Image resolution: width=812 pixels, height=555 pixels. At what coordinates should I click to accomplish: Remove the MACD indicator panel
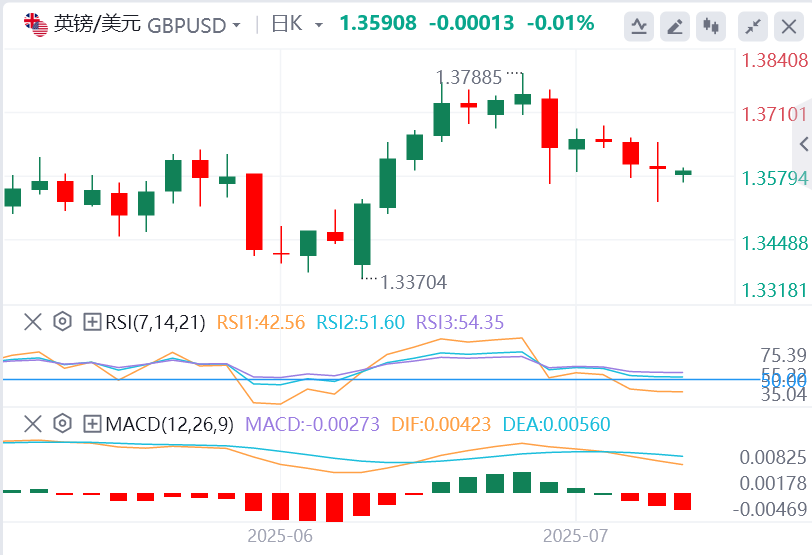(33, 424)
